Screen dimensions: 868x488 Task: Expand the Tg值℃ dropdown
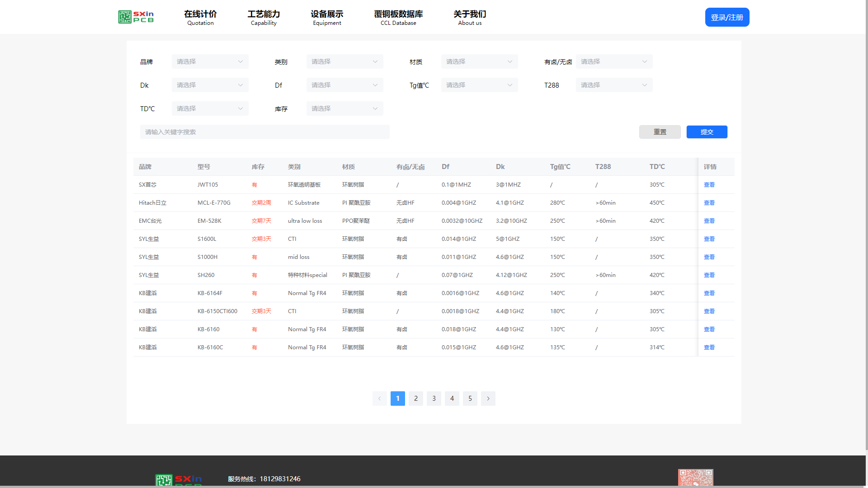pos(479,85)
